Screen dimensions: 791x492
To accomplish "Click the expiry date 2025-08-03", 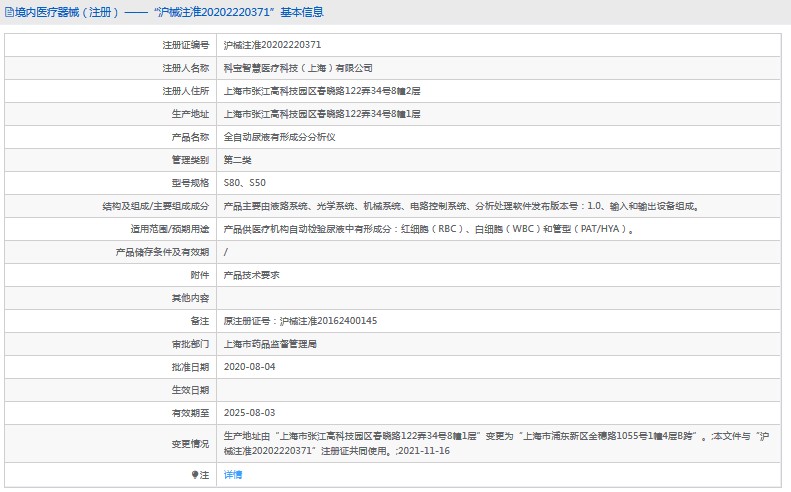I will 249,413.
